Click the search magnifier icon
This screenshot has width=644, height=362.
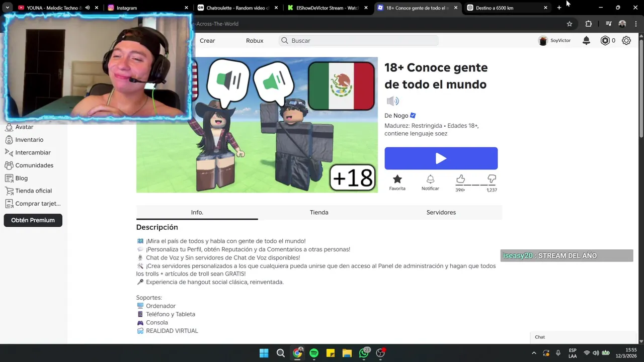point(285,41)
